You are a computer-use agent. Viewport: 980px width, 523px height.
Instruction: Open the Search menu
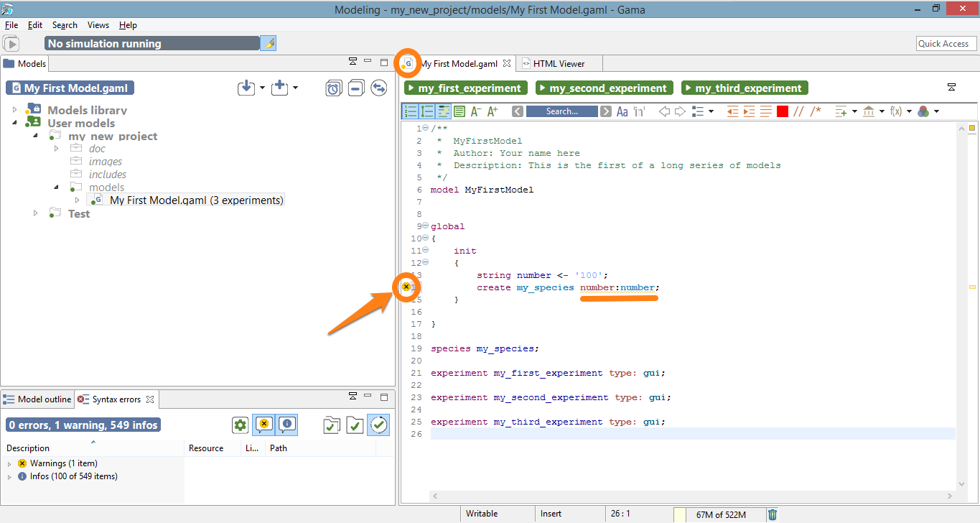click(65, 24)
